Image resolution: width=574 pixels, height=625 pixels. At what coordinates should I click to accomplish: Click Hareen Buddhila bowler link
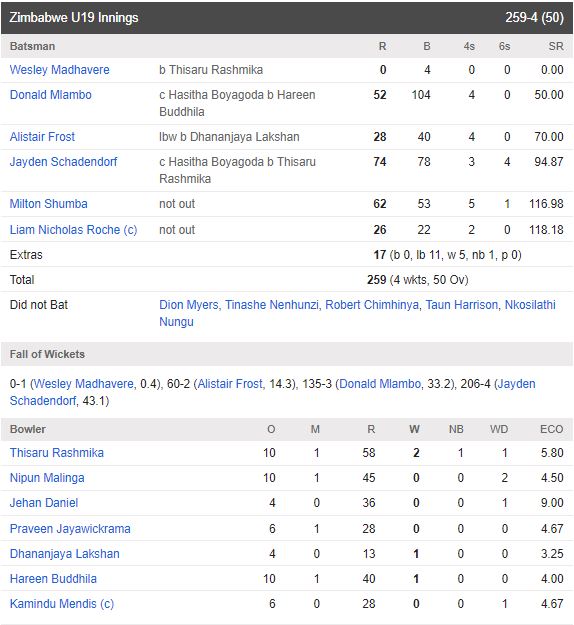pyautogui.click(x=53, y=579)
